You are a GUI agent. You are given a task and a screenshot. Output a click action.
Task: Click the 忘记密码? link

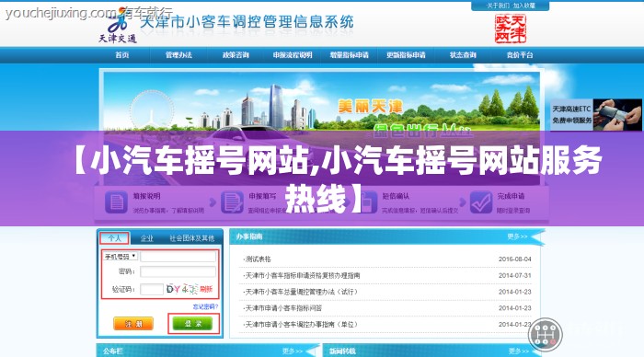click(205, 306)
